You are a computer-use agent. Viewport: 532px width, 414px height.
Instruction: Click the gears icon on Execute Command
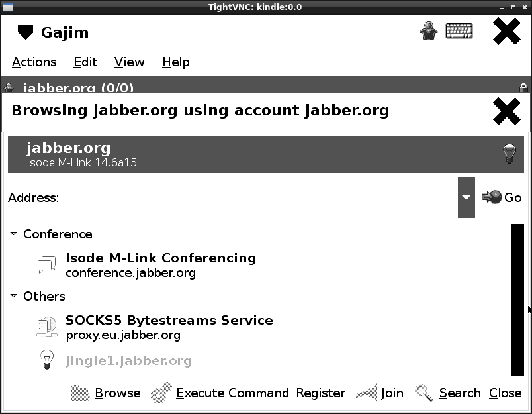(x=161, y=393)
